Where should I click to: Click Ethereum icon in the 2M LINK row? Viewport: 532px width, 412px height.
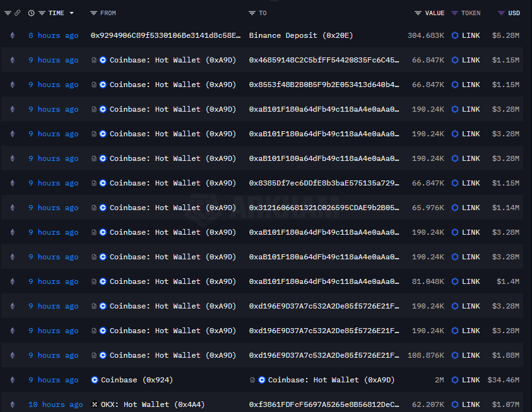coord(13,380)
